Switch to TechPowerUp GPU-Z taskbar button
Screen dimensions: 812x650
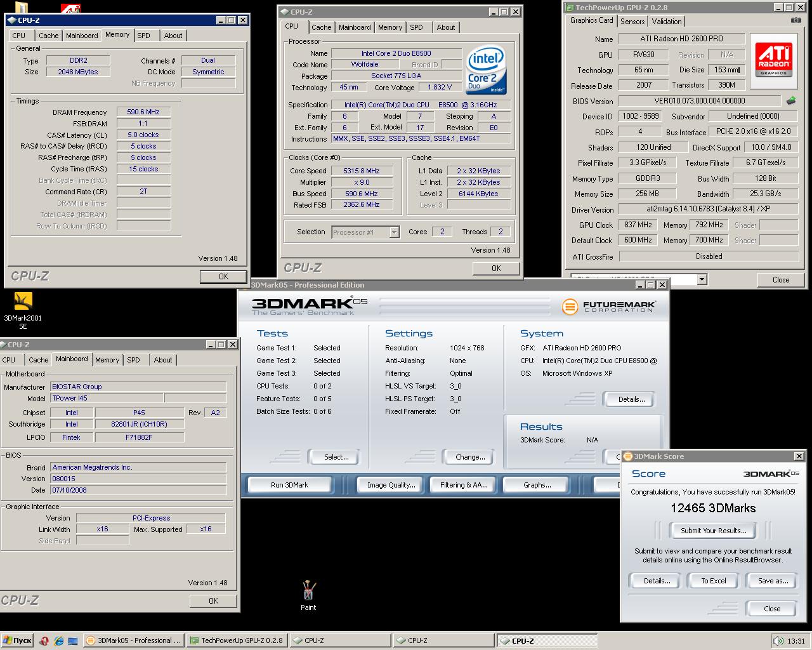pos(237,640)
